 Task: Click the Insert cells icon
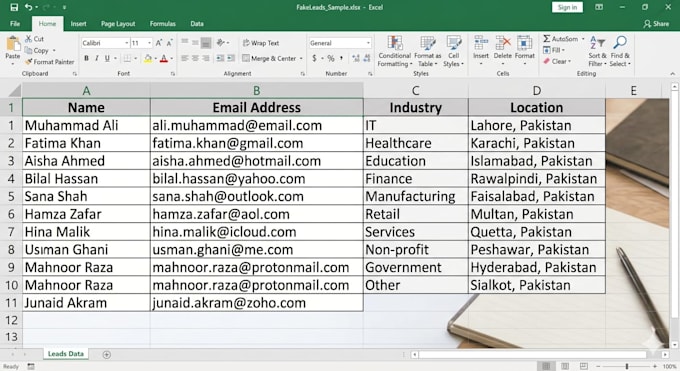481,43
